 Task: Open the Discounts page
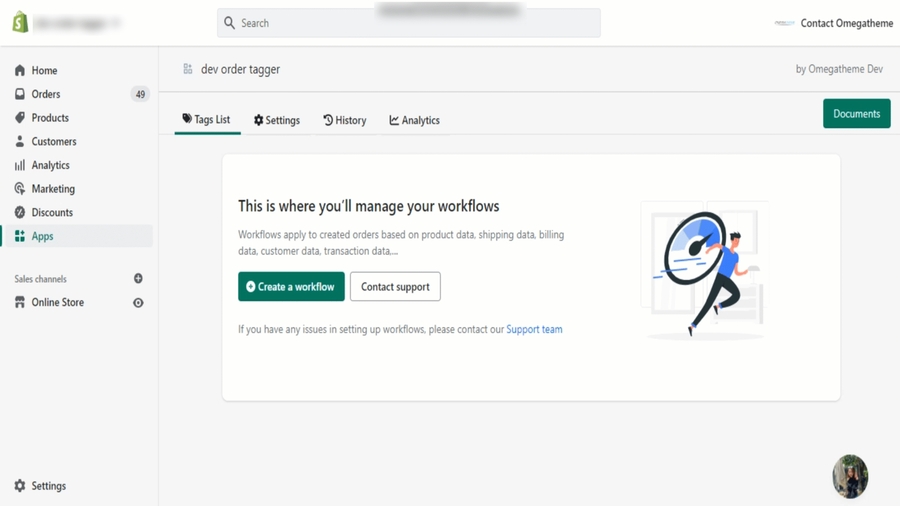[x=51, y=213]
